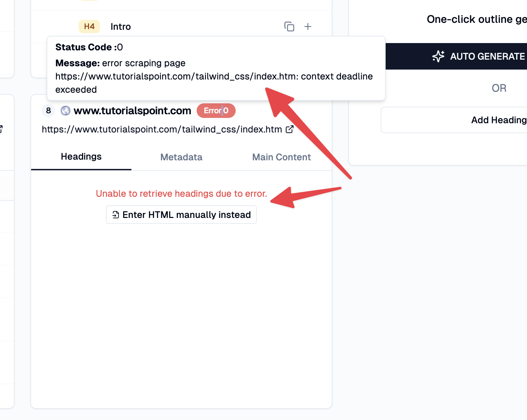Click the globe favicon beside www.tutorialspoint.com
The image size is (527, 420).
[x=66, y=111]
